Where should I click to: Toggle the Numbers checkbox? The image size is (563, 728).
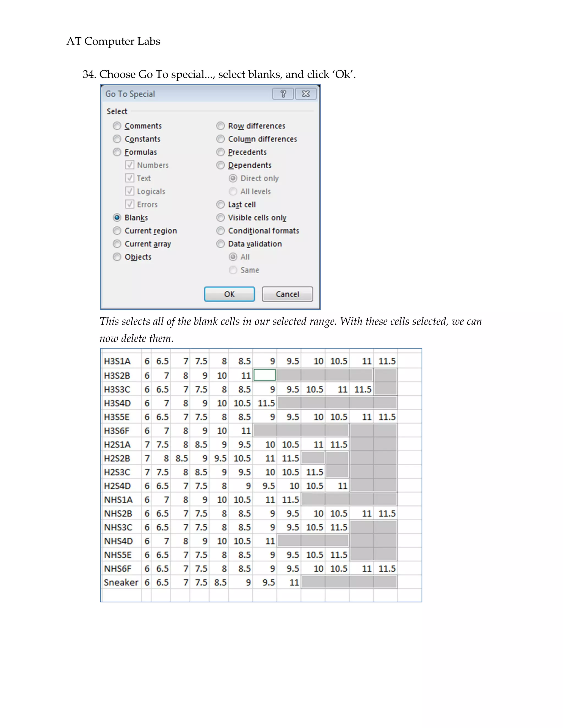tap(130, 165)
